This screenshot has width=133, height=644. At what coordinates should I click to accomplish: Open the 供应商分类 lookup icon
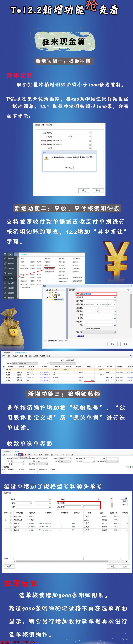90,133
